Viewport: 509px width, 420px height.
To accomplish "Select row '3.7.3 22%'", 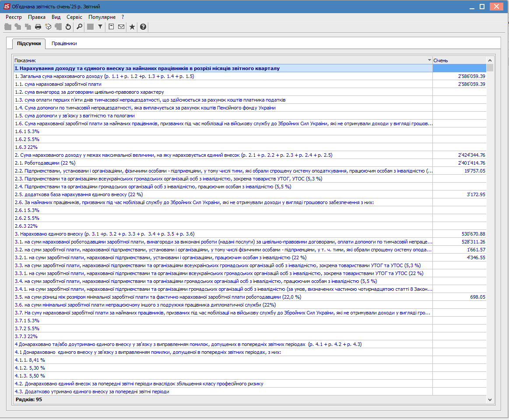I will tap(250, 336).
